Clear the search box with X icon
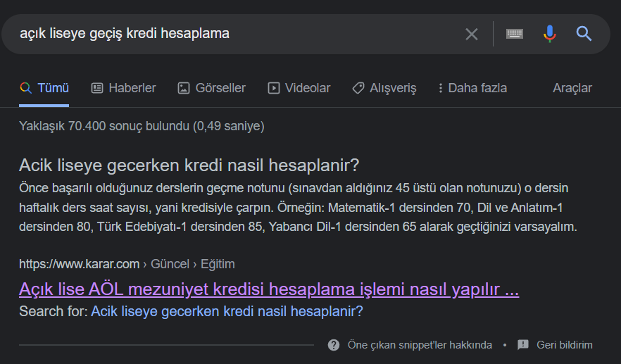Screen dimensions: 621x364 click(x=472, y=34)
